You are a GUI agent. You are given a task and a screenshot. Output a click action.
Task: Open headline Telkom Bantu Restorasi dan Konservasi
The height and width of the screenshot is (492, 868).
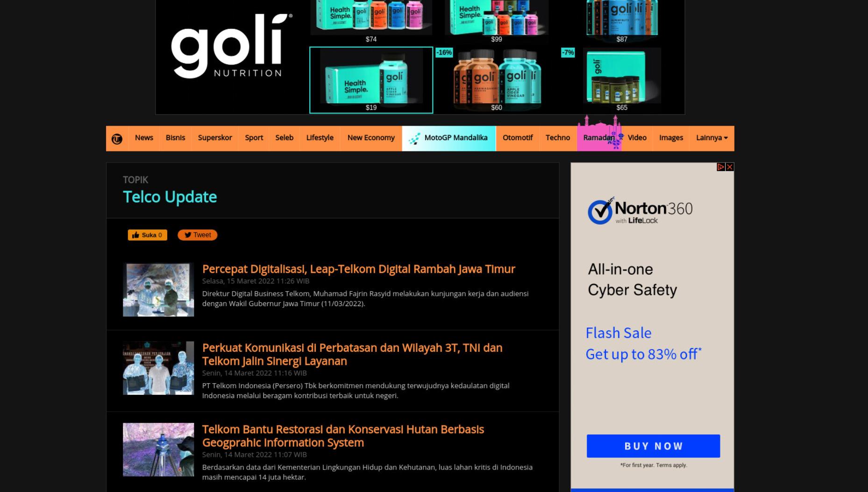[343, 436]
